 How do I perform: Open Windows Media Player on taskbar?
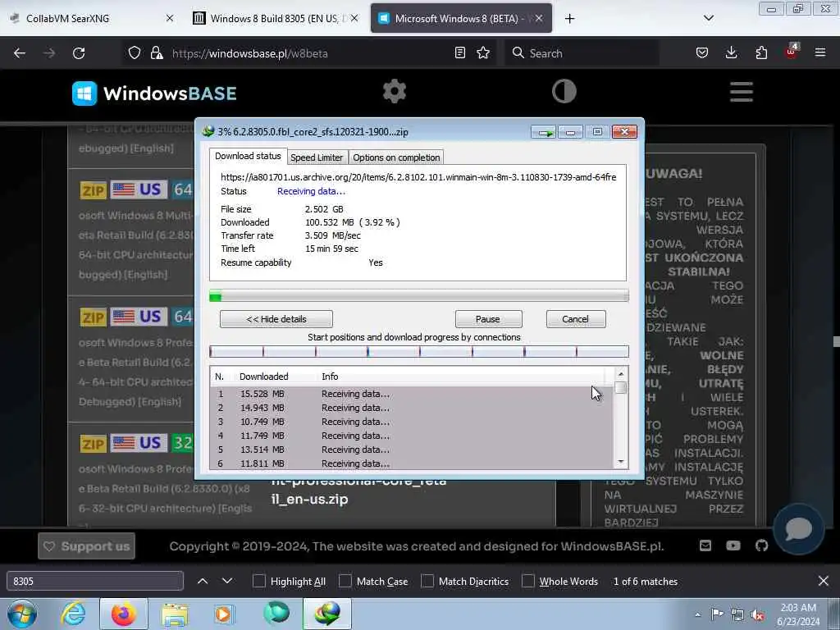tap(224, 614)
